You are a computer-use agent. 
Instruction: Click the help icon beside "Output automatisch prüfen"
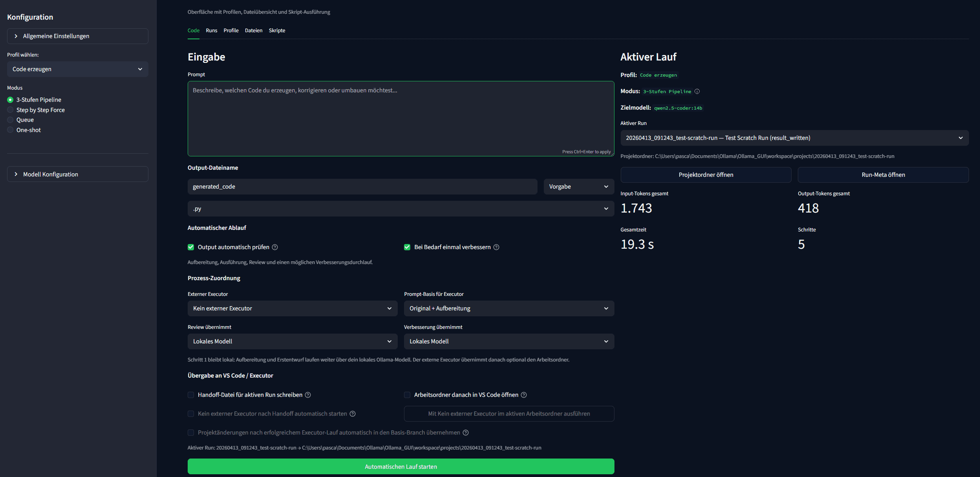tap(275, 247)
